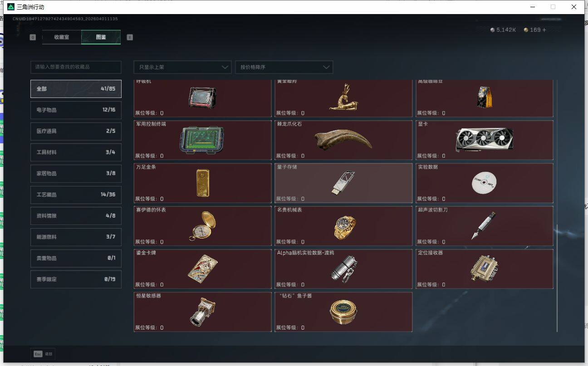Click the ventilator item icon
The image size is (588, 366).
pos(202,98)
